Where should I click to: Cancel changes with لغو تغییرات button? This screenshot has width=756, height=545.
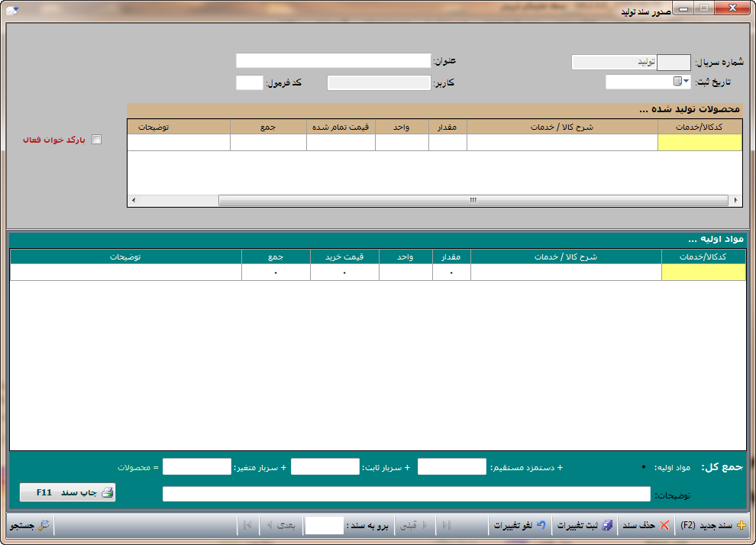click(x=519, y=525)
